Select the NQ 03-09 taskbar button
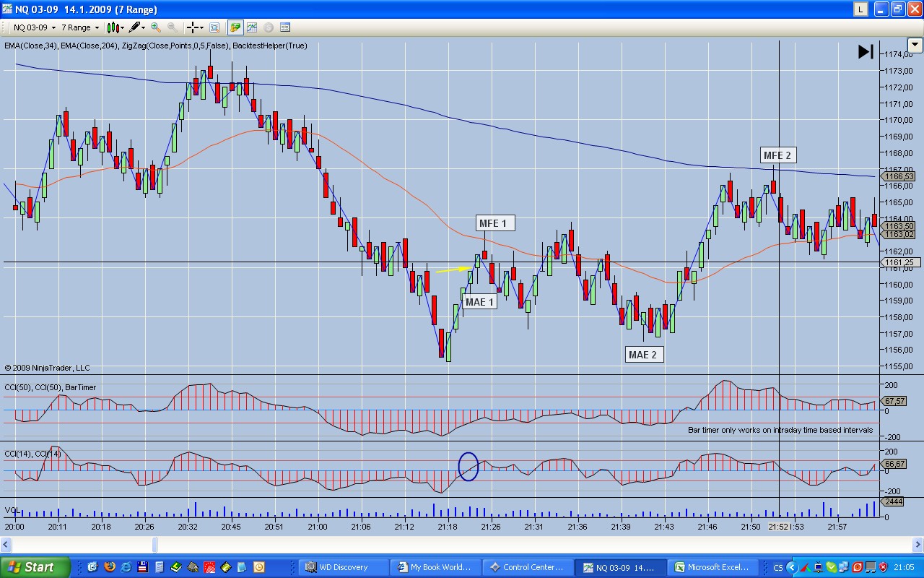Image resolution: width=924 pixels, height=578 pixels. point(621,567)
